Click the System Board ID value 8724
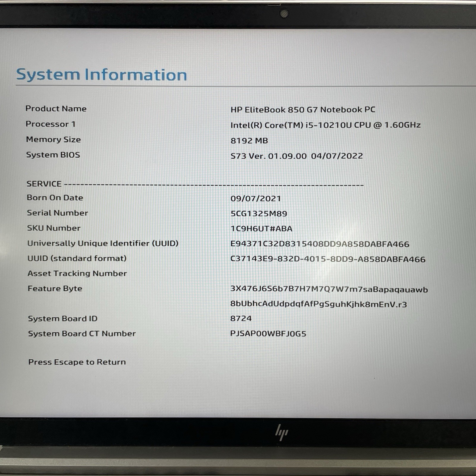 tap(241, 318)
